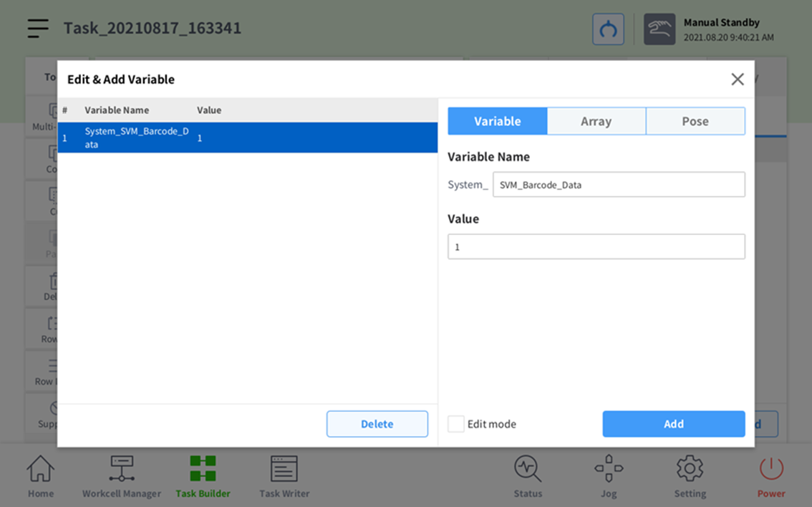The image size is (812, 507).
Task: Enable the Edit mode checkbox
Action: point(456,424)
